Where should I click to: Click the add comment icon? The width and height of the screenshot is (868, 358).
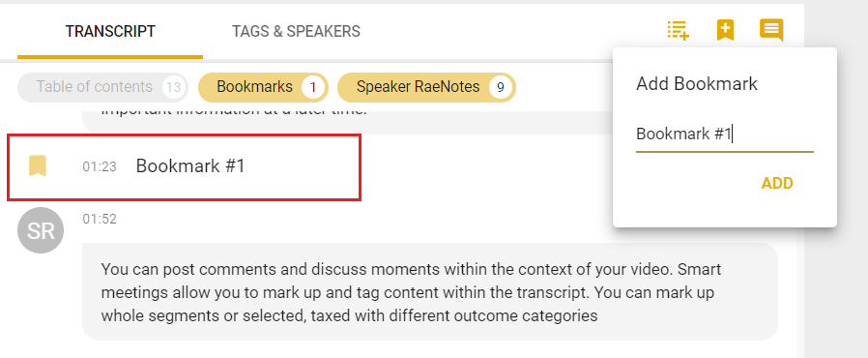pyautogui.click(x=771, y=30)
